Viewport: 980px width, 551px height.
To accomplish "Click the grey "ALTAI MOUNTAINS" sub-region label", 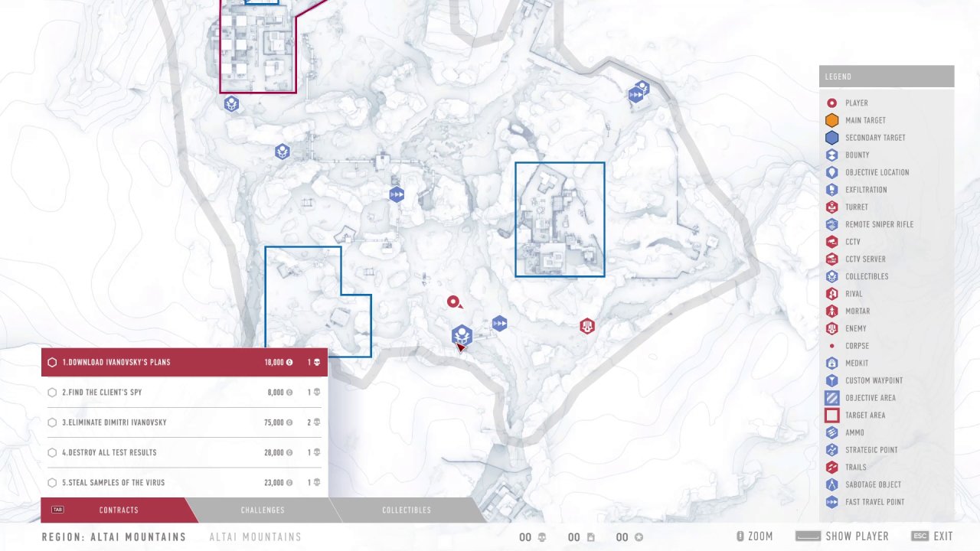I will tap(256, 537).
